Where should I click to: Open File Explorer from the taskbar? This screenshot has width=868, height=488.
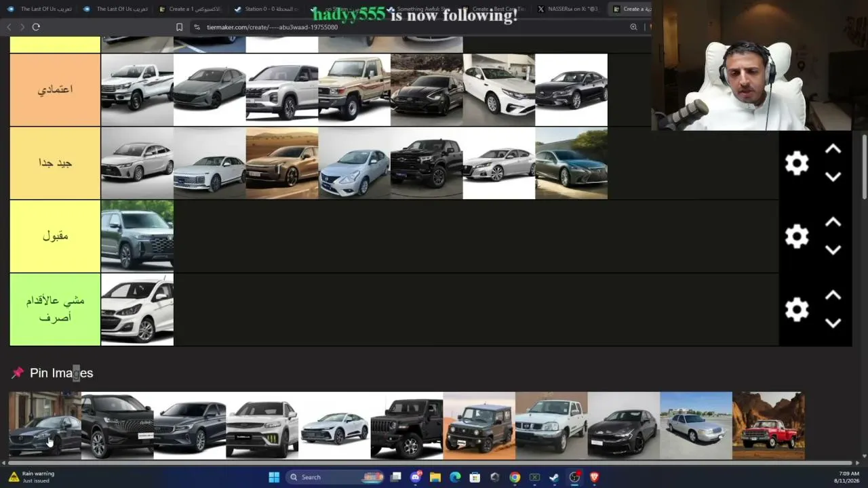[x=435, y=477]
